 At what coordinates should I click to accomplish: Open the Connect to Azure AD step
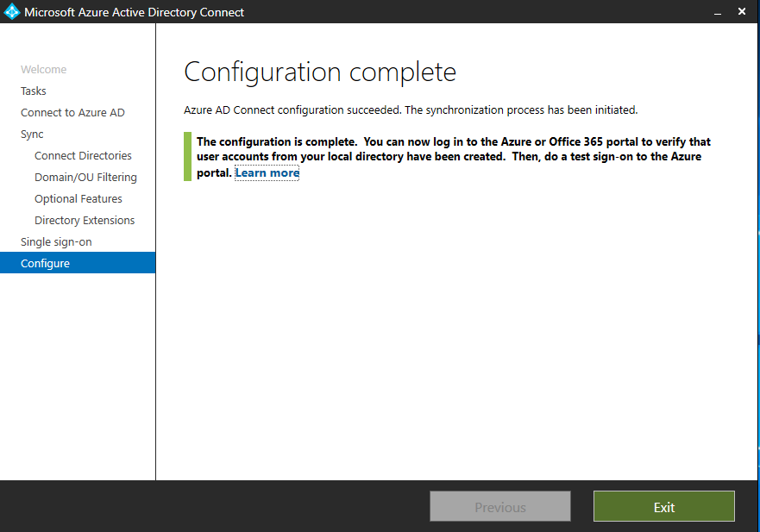[72, 112]
